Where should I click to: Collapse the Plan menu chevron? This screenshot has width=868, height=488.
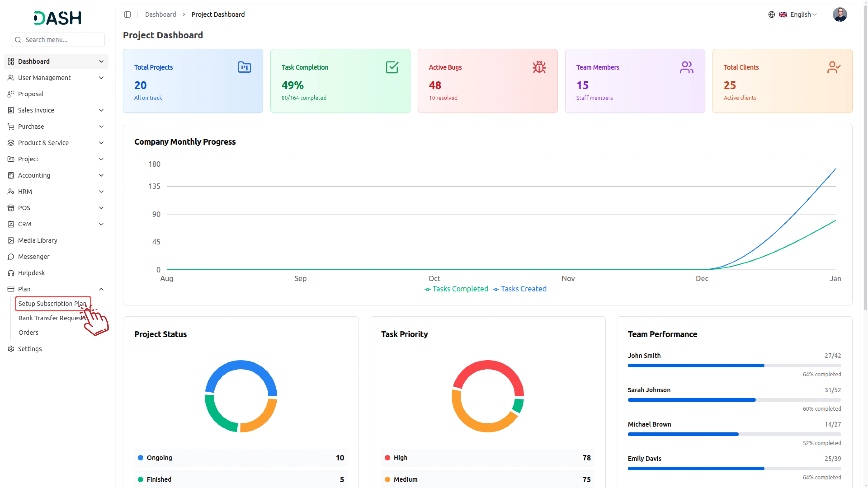click(x=101, y=289)
